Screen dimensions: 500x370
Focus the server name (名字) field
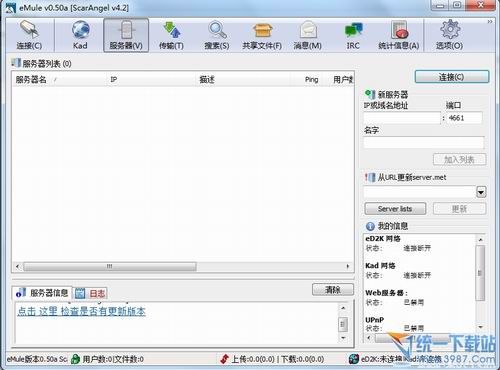click(424, 142)
